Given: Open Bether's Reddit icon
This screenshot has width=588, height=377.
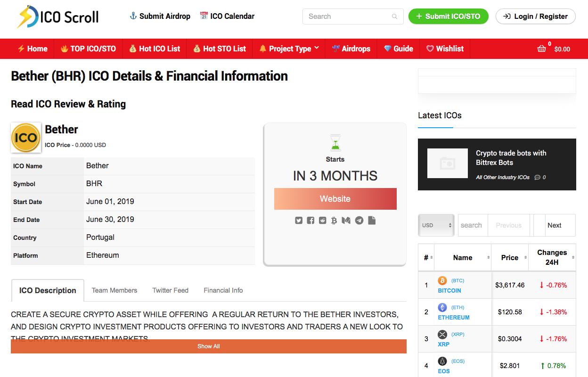Looking at the screenshot, I should point(322,220).
